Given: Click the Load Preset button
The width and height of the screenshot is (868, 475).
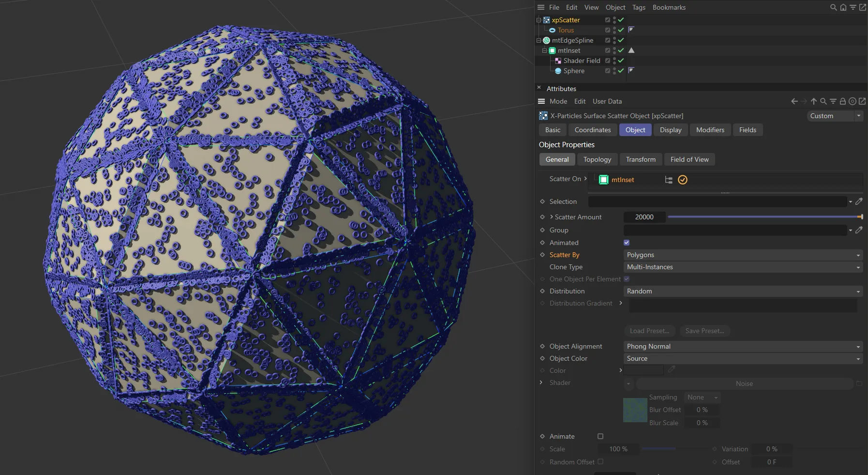Looking at the screenshot, I should pos(649,331).
